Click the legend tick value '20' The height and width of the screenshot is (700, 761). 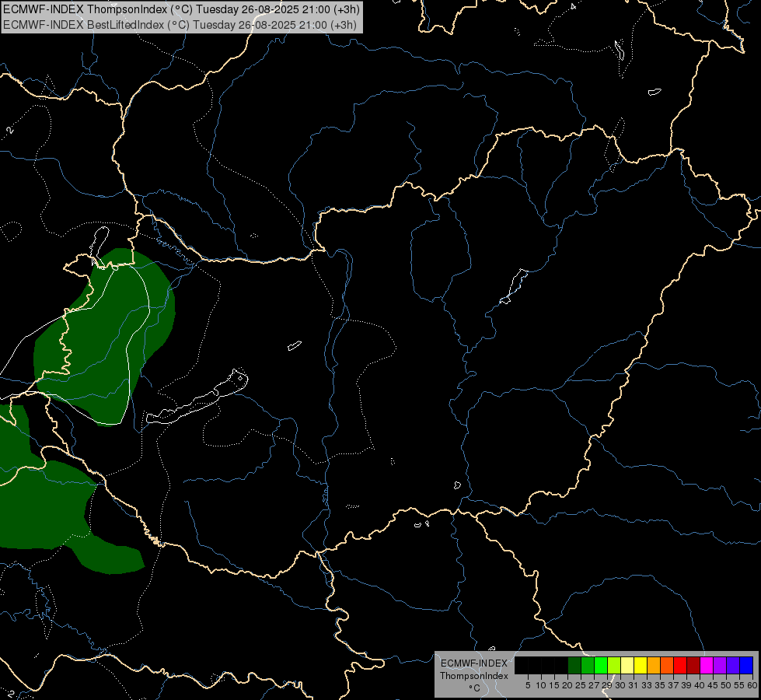[567, 685]
